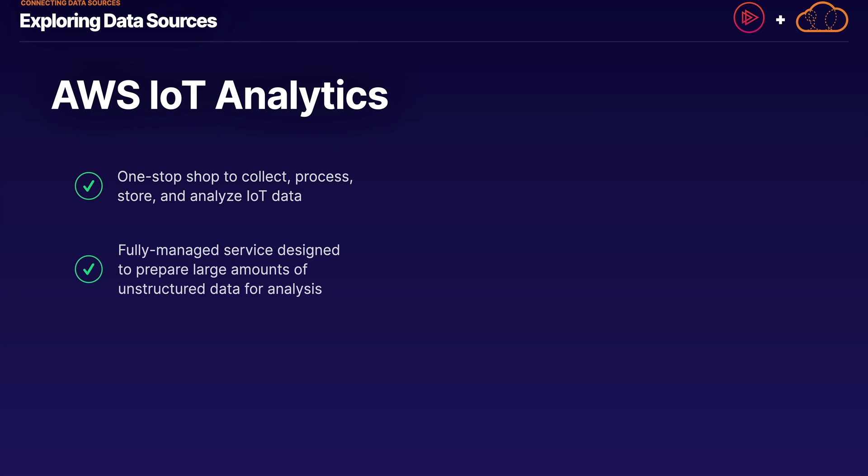Click the green checkmark beside Fully-managed service
This screenshot has height=476, width=868.
pos(89,269)
